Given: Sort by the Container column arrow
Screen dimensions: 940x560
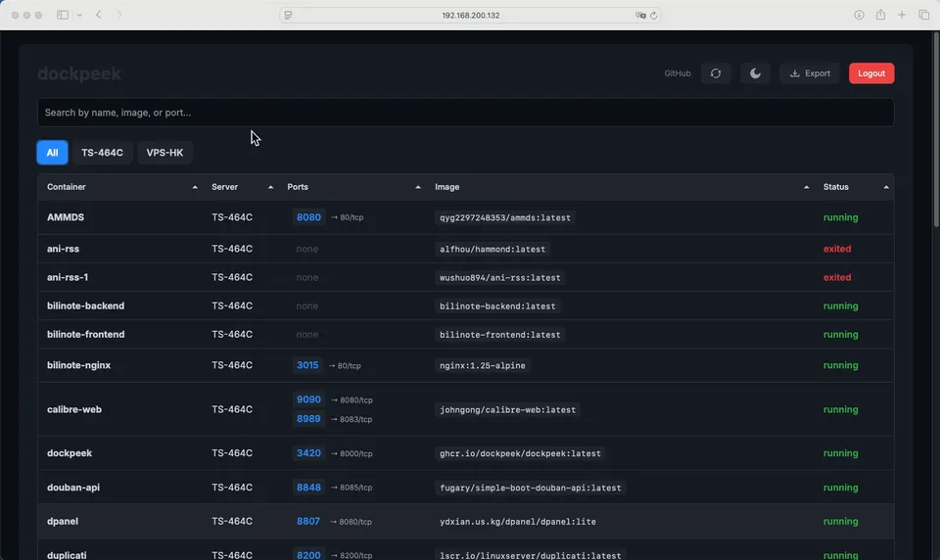Looking at the screenshot, I should click(195, 187).
